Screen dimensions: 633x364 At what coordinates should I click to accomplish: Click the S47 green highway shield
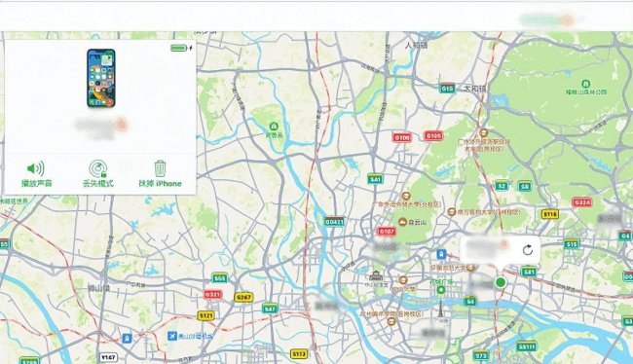tap(270, 309)
